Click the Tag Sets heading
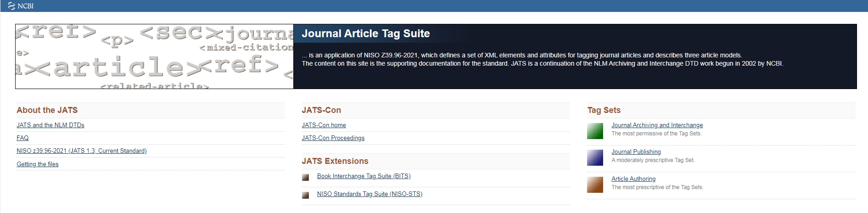The image size is (868, 213). click(604, 110)
